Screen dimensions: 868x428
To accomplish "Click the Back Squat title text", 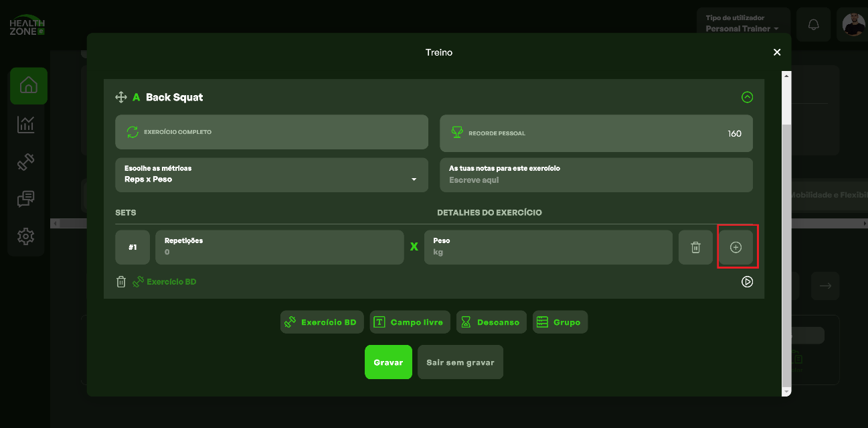I will 174,97.
